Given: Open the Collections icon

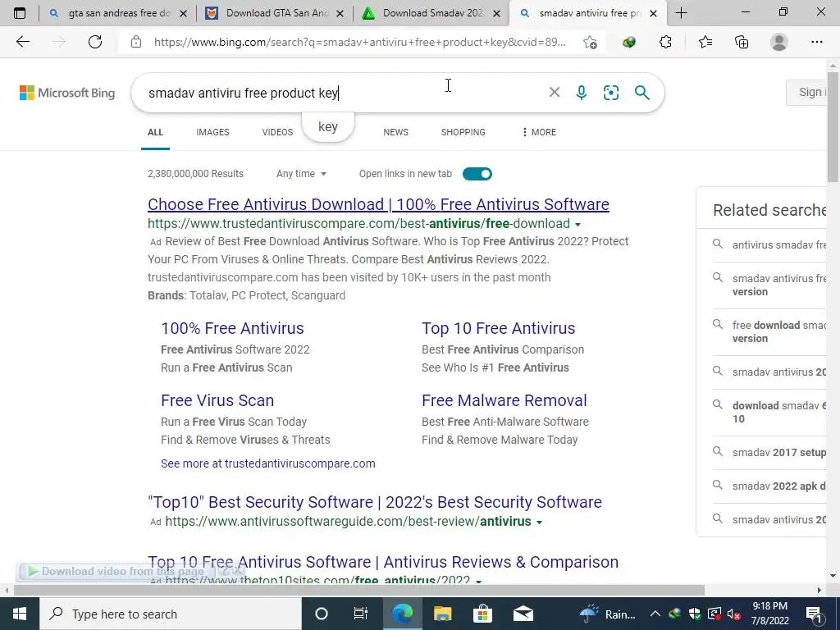Looking at the screenshot, I should click(742, 42).
